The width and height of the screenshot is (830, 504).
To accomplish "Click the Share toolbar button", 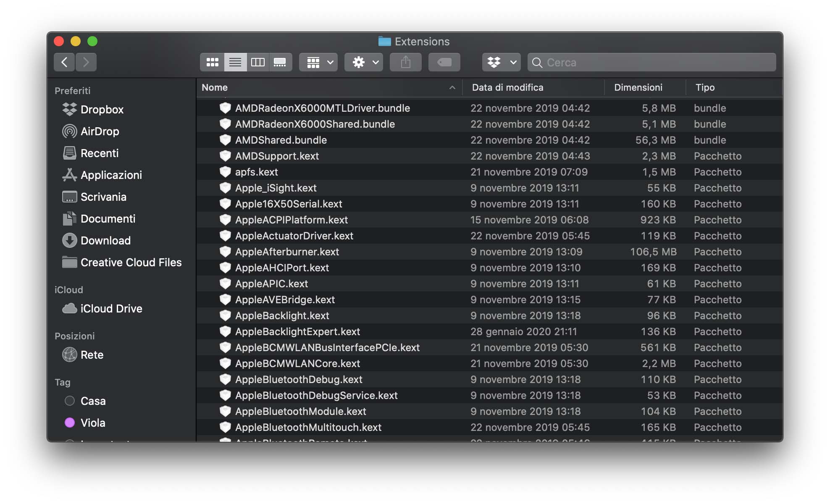I will [405, 63].
